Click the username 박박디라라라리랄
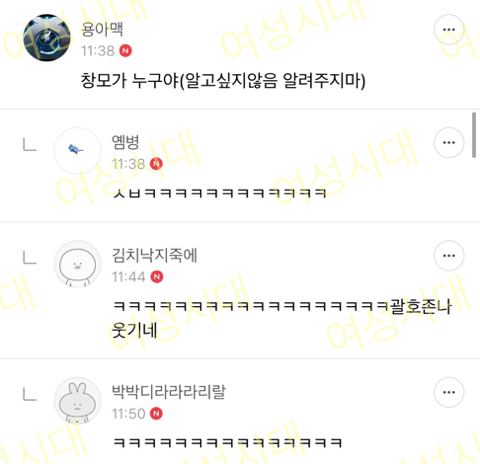 [x=169, y=392]
